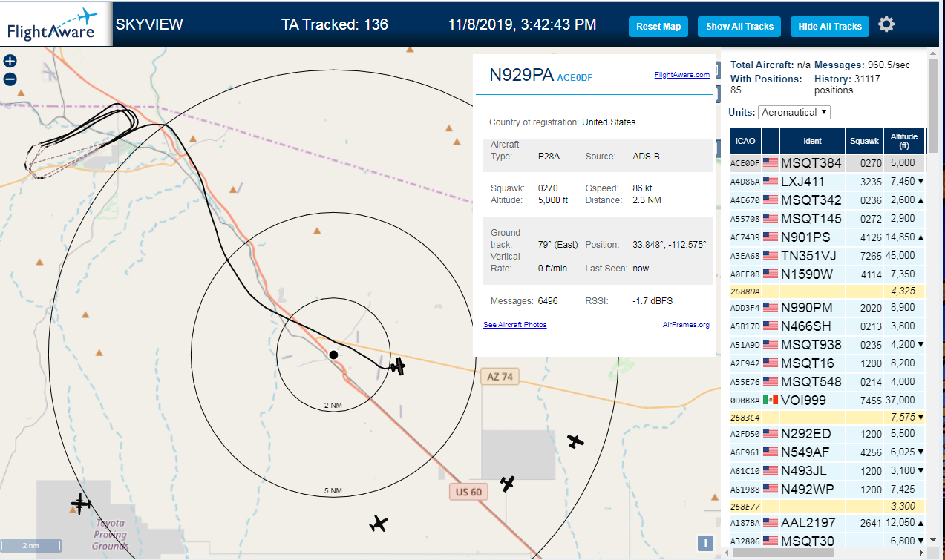
Task: Zoom out of the map with minus icon
Action: (x=10, y=79)
